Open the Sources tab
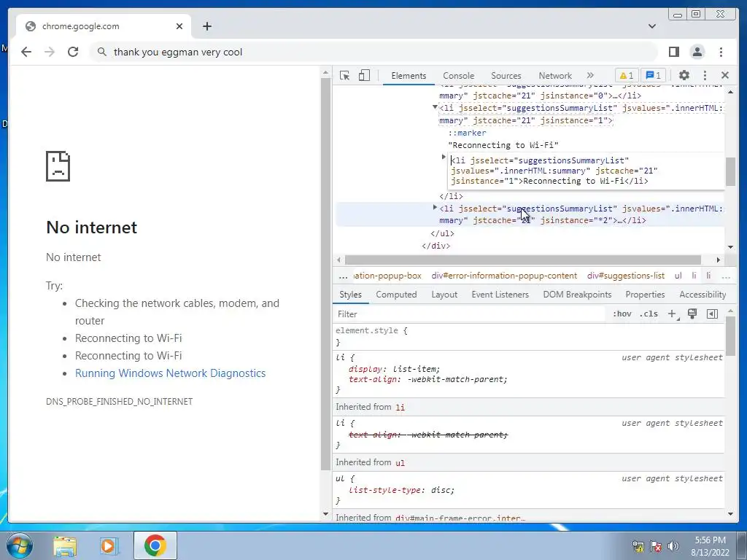The width and height of the screenshot is (747, 560). tap(506, 76)
